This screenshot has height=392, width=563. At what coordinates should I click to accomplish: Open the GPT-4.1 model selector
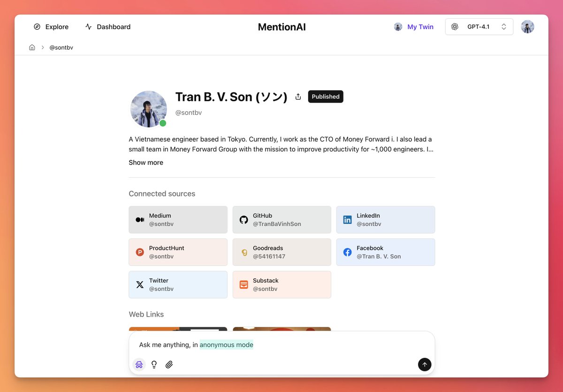pos(479,27)
